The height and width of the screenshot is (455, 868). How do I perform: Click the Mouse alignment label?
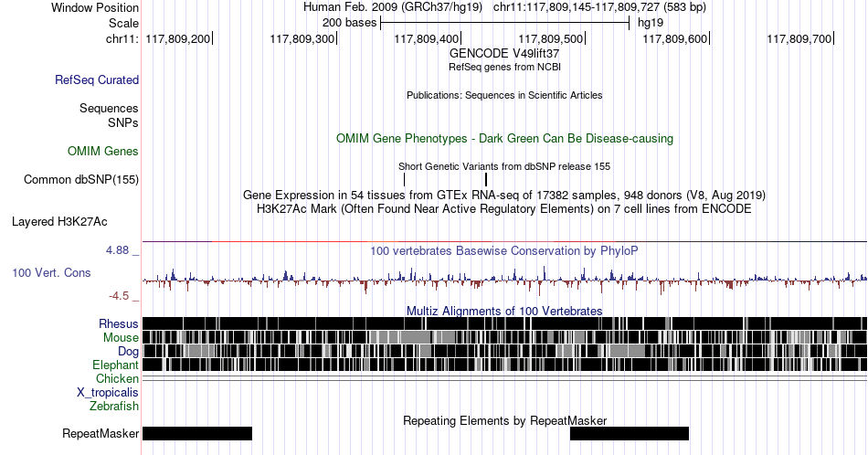121,338
